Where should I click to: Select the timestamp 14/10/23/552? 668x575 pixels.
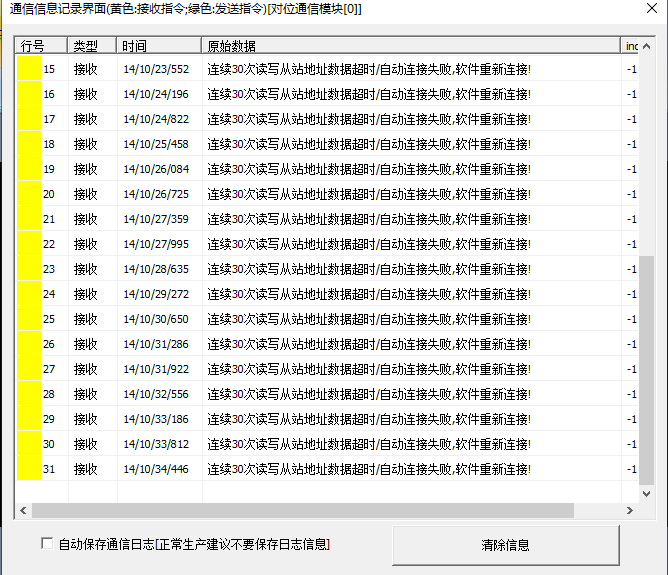click(x=155, y=69)
